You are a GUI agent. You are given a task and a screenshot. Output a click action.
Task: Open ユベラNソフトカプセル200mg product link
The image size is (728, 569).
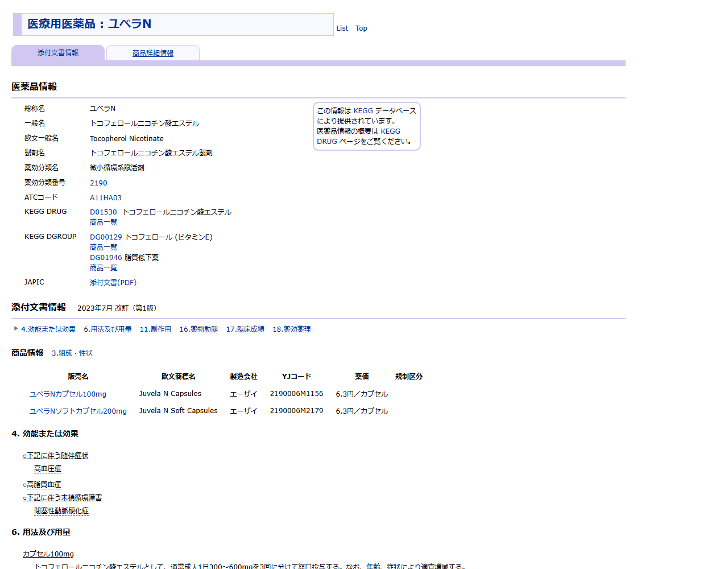click(x=78, y=411)
